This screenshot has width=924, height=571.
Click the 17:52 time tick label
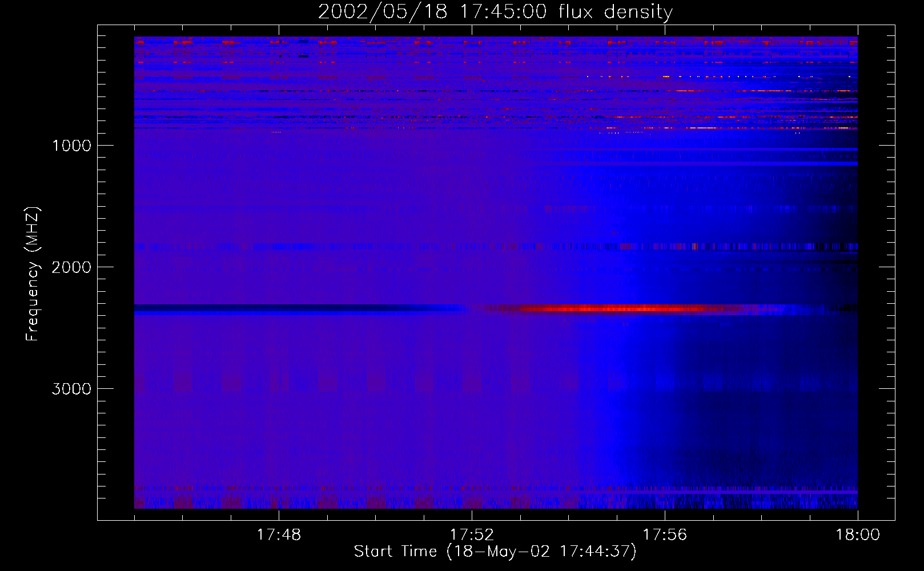[472, 535]
